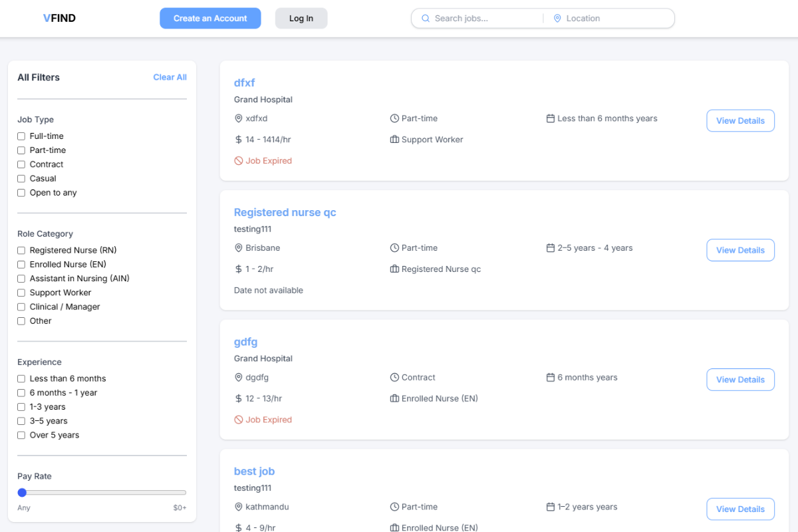The image size is (798, 532).
Task: Check the Full-time job type filter
Action: [21, 136]
